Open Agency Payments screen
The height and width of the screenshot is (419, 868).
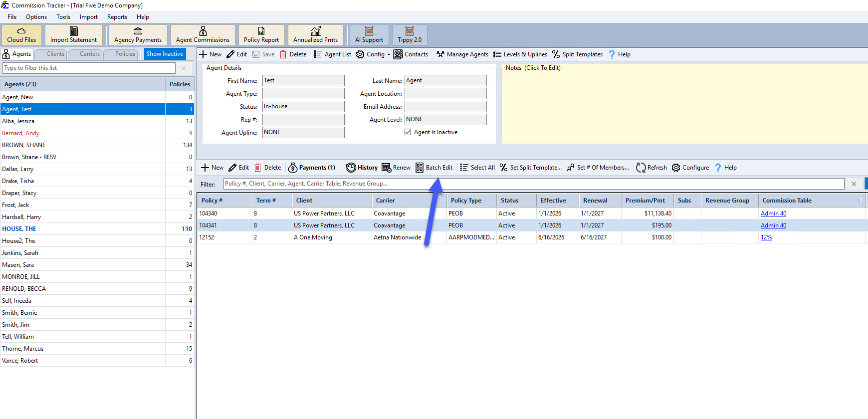pos(138,35)
